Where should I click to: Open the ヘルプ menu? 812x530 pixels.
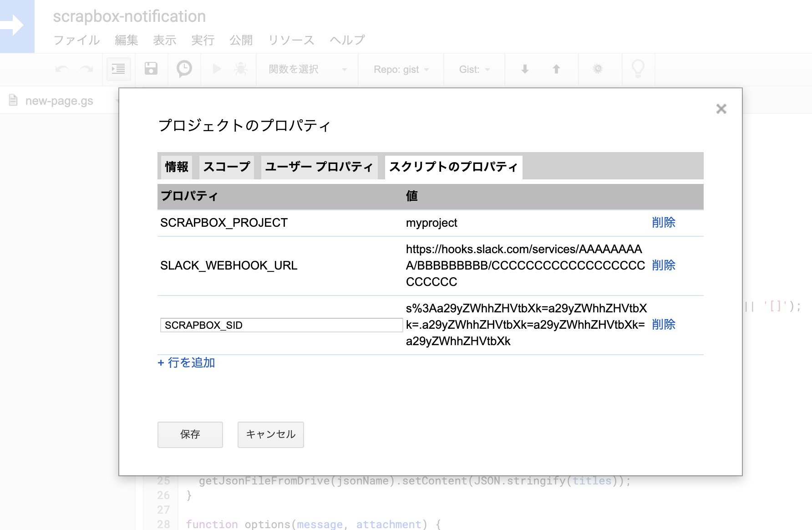pos(347,40)
